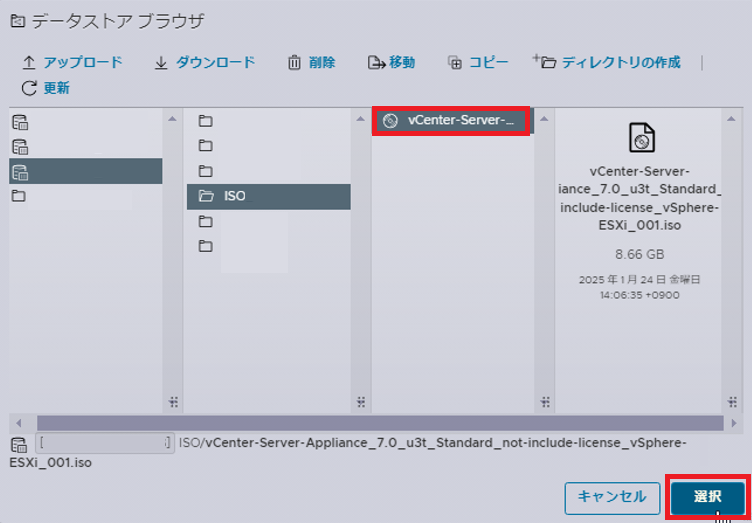Image resolution: width=752 pixels, height=523 pixels.
Task: Click ディレクトリの作成 to create a directory
Action: (606, 63)
